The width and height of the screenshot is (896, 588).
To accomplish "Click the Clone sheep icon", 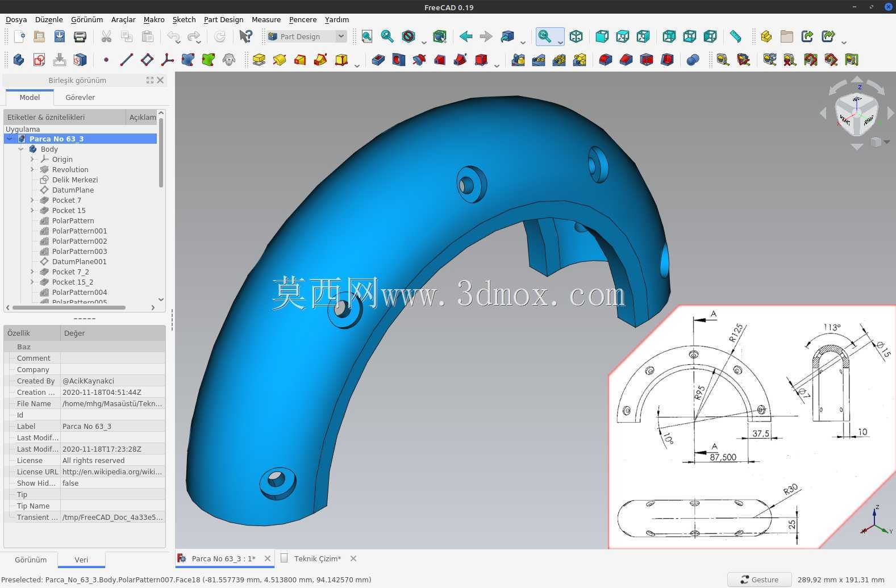I will 229,60.
